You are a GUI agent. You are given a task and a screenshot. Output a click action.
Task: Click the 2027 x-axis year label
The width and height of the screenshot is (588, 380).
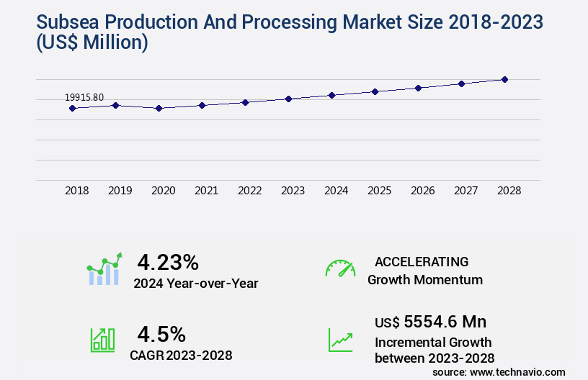pyautogui.click(x=465, y=191)
